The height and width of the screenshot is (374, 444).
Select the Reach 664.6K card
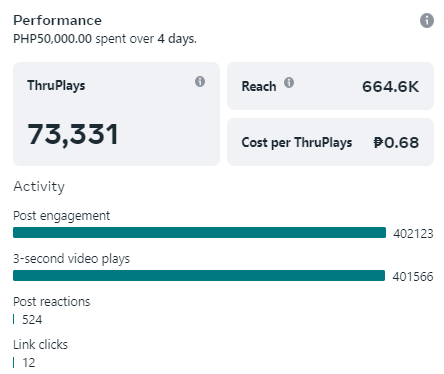pyautogui.click(x=330, y=86)
